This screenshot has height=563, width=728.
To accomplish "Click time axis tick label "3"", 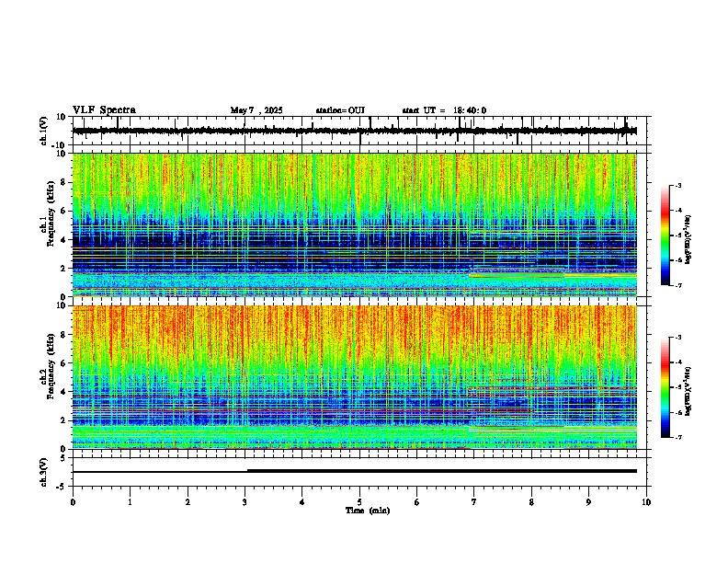I will (x=245, y=502).
